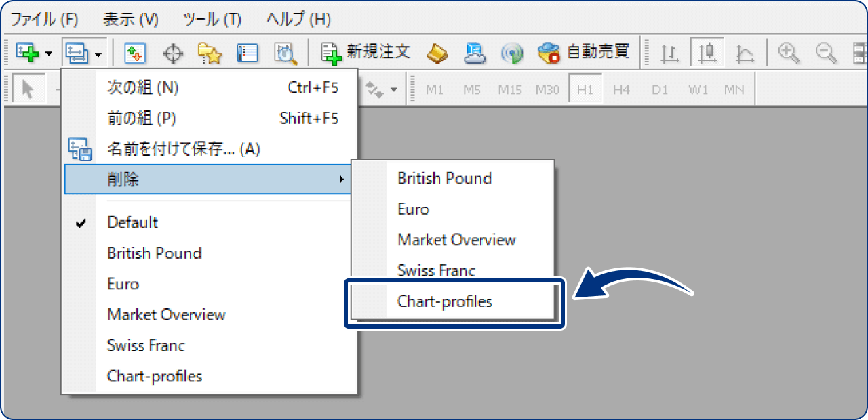Choose 名前を付けて保存 in profiles menu
Image resolution: width=868 pixels, height=420 pixels.
(x=183, y=148)
